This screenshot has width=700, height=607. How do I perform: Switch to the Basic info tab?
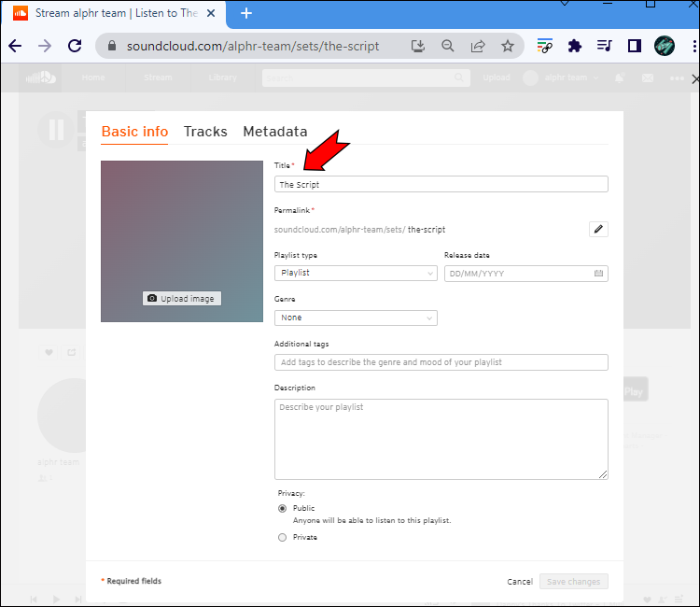click(134, 132)
